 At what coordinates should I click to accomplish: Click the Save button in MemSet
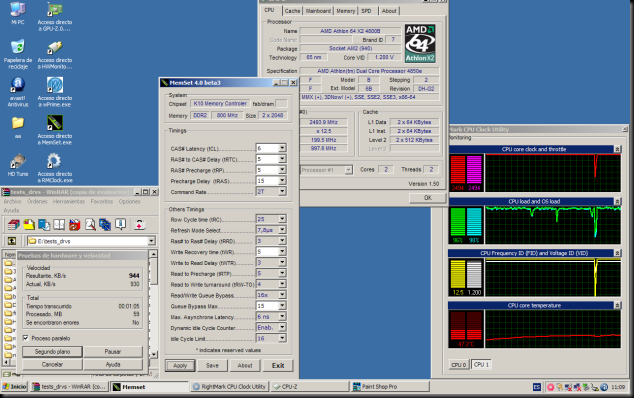click(212, 366)
